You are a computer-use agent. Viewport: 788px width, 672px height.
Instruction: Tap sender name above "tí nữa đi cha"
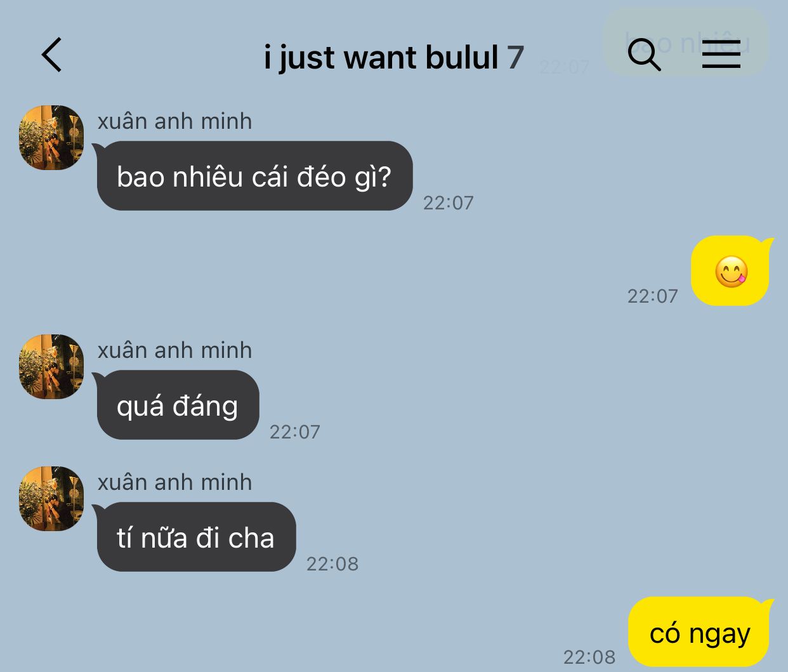[x=174, y=482]
